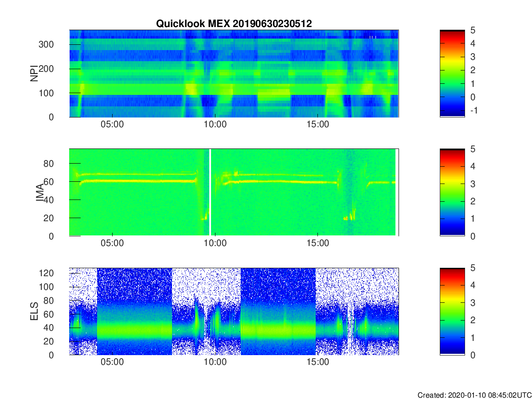Click the title 'Quicklook MEX 20190630230512'
Viewport: 532px width, 399px height.
tap(234, 24)
